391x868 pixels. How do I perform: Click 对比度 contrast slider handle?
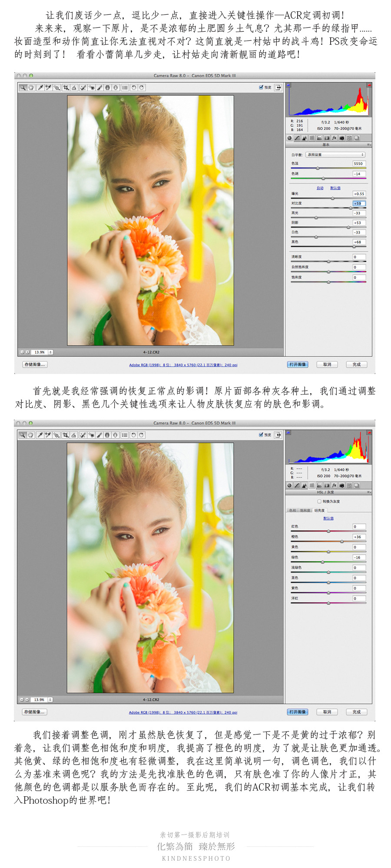click(x=351, y=208)
